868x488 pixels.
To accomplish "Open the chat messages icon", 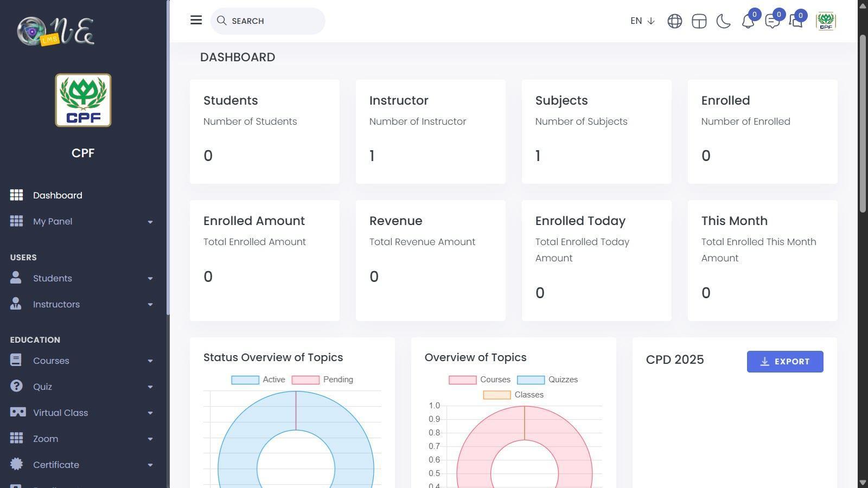I will click(772, 21).
